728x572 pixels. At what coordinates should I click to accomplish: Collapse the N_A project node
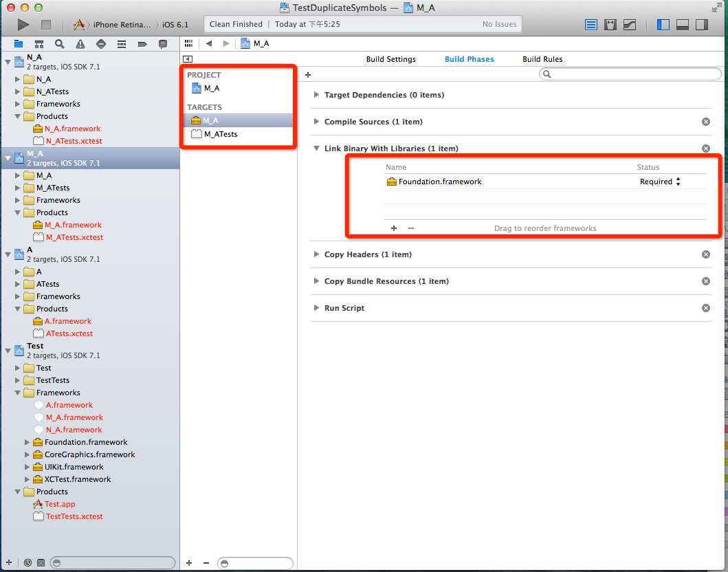[x=8, y=61]
